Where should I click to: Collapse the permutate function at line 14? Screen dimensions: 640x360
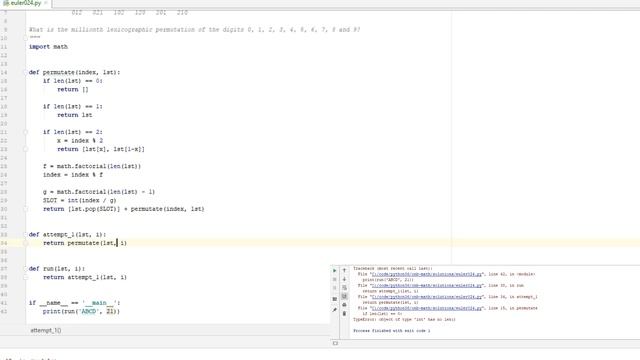tap(25, 72)
